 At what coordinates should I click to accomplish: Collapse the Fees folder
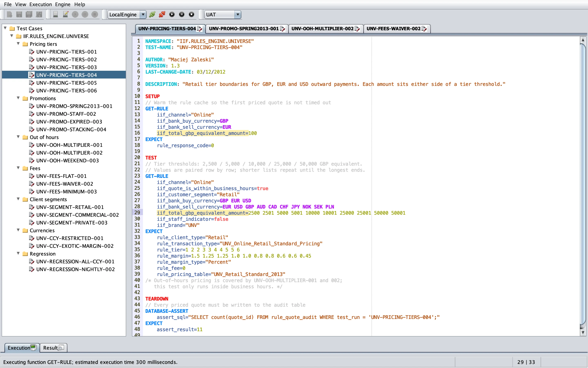[x=18, y=168]
